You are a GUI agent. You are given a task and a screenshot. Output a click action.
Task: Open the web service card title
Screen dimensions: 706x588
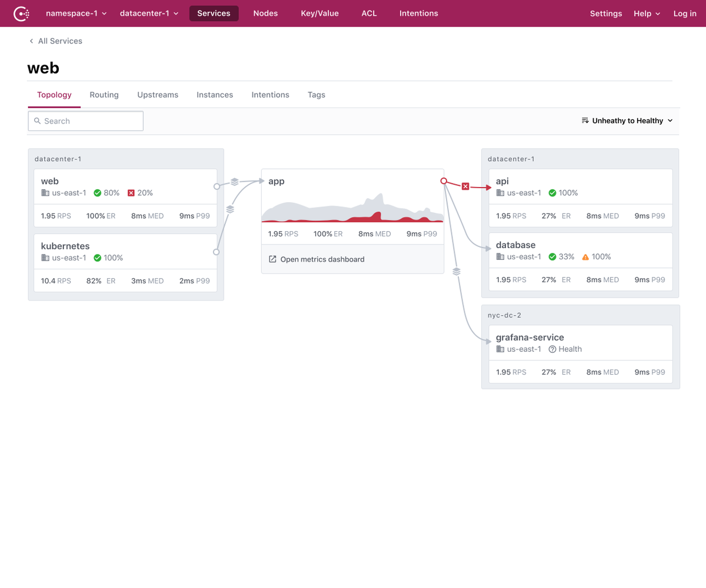[x=50, y=181]
